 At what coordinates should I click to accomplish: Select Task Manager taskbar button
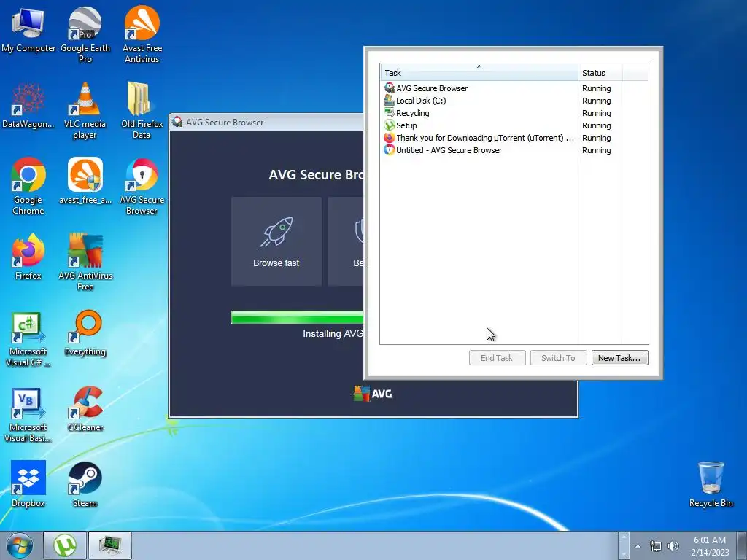(110, 545)
